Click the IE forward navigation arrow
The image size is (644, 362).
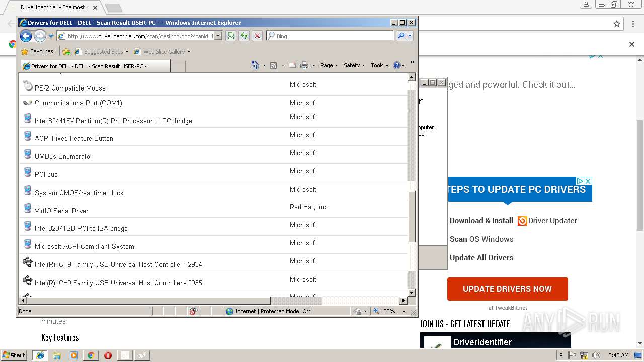pyautogui.click(x=40, y=36)
